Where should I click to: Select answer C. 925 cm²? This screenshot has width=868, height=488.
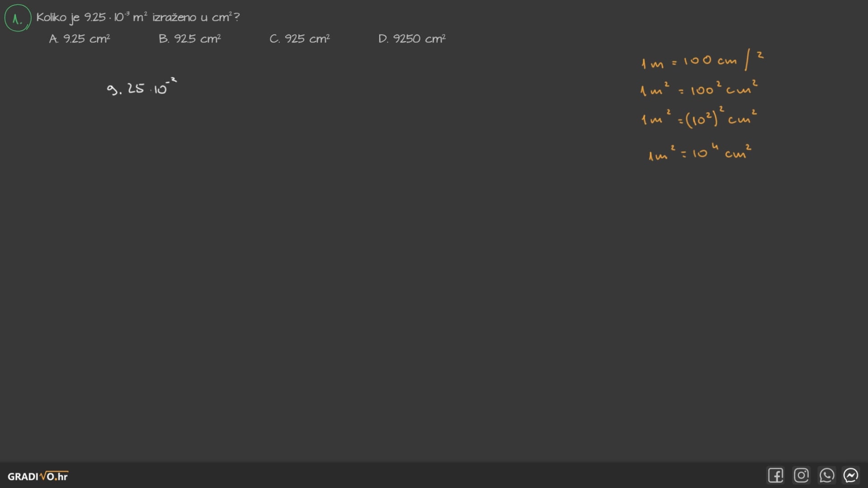[x=300, y=39]
